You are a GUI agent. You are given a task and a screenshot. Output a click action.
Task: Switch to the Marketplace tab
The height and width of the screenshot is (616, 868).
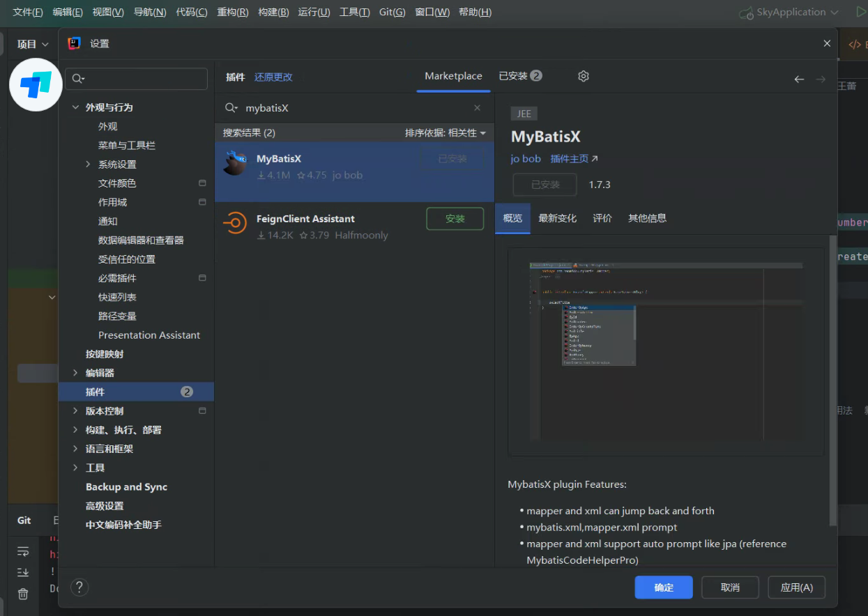click(x=453, y=76)
